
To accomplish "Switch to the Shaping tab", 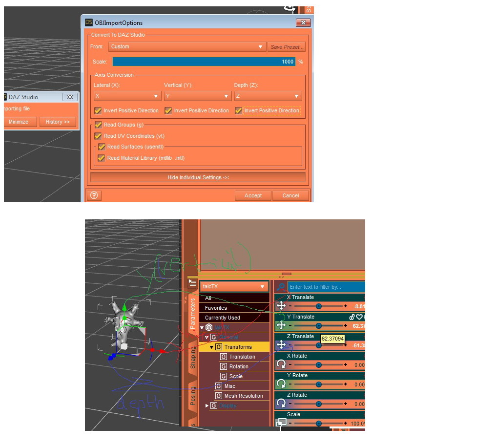I will (x=193, y=357).
